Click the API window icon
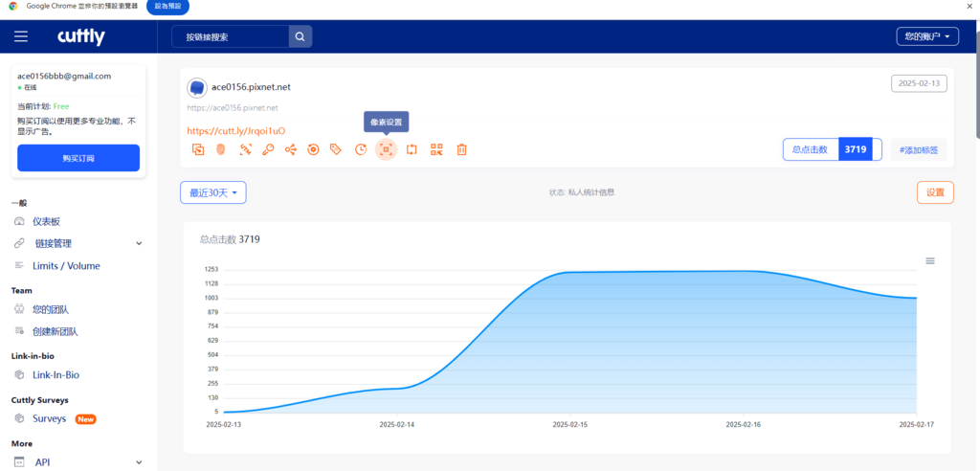Viewport: 980px width, 471px height. 19,462
